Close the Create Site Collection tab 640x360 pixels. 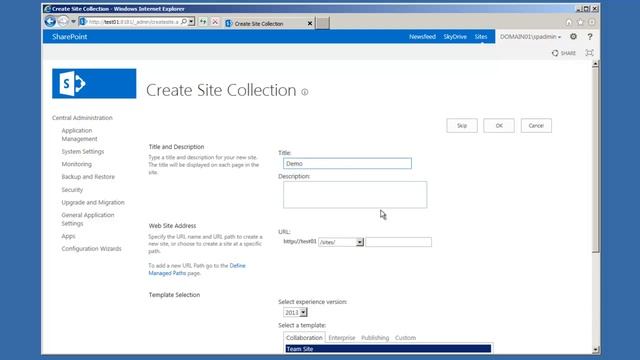[310, 24]
